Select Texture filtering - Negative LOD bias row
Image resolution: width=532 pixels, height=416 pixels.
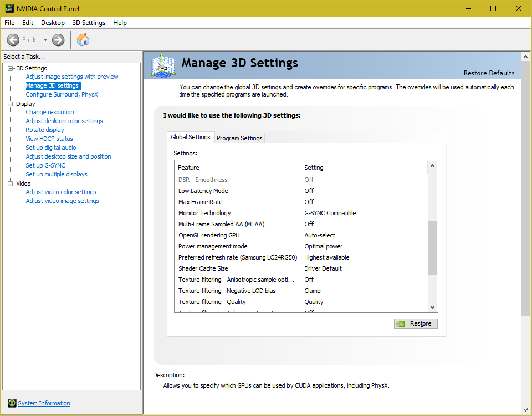[x=301, y=291]
